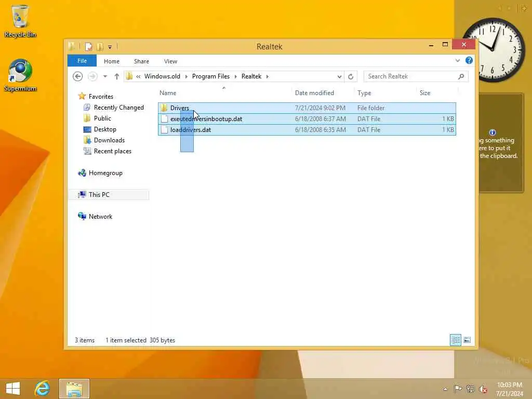The image size is (532, 399).
Task: Open Downloads in navigation pane
Action: tap(109, 140)
